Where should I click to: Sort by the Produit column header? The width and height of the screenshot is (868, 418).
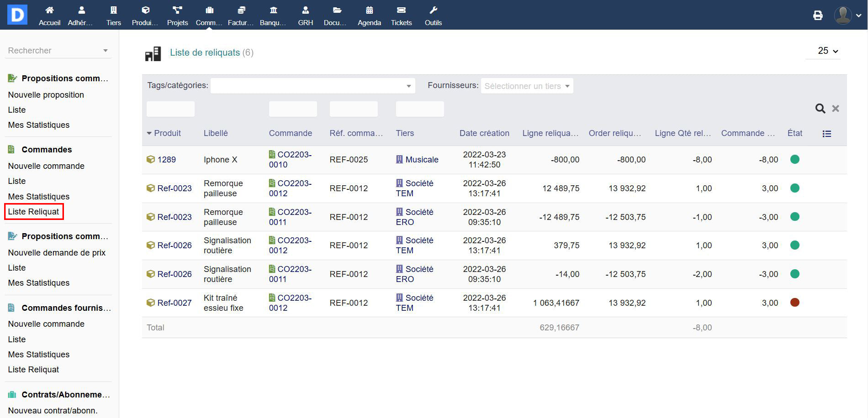click(167, 133)
